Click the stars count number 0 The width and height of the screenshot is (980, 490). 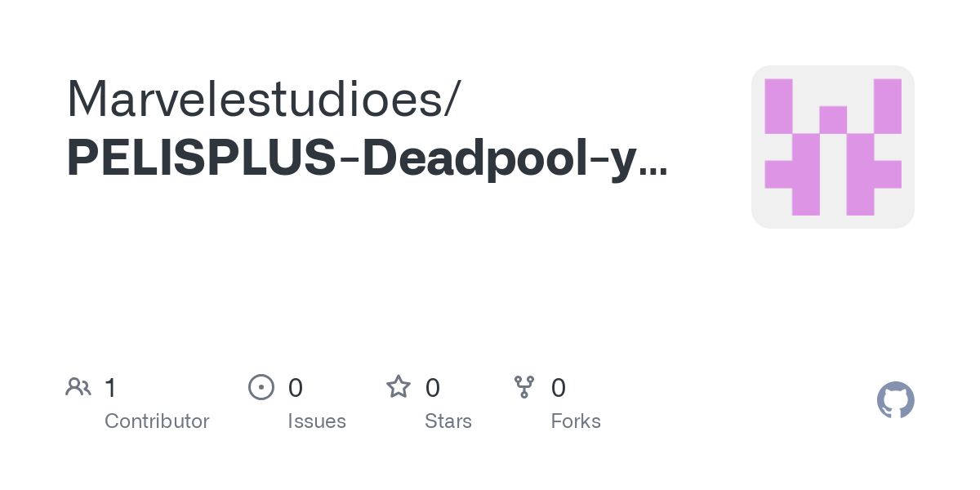433,388
